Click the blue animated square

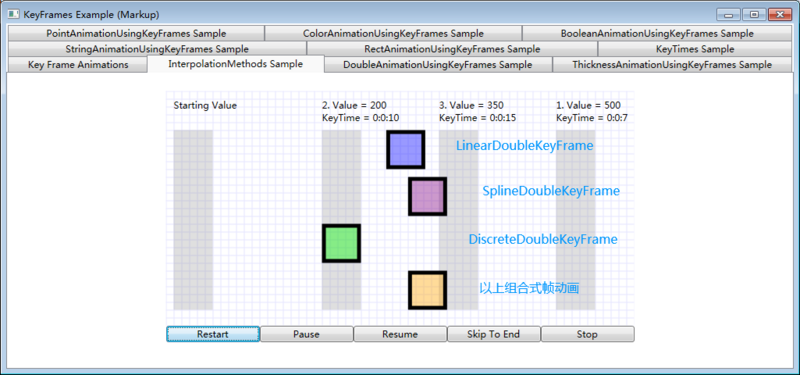pos(406,149)
